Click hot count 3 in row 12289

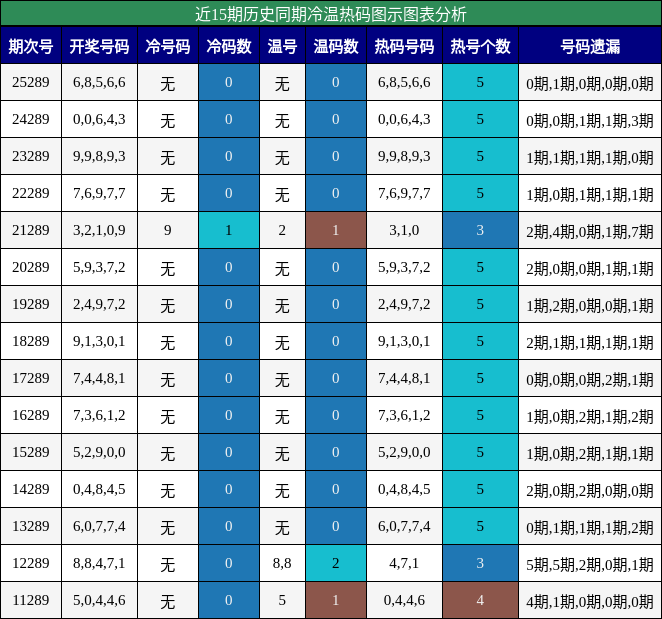pos(480,563)
